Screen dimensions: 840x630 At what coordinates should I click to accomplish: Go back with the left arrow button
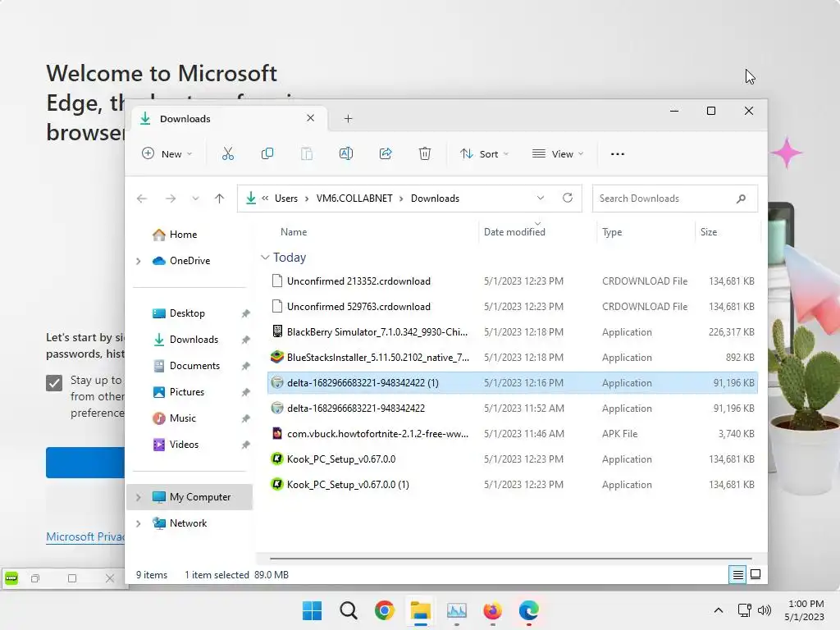coord(141,199)
